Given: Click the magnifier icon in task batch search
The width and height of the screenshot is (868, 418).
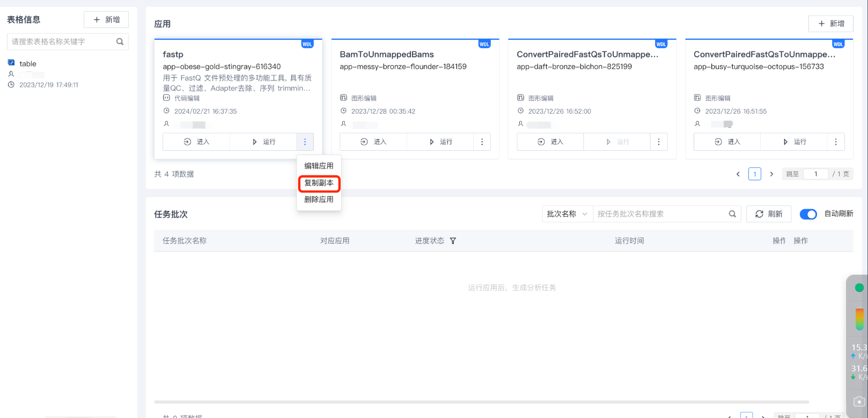Looking at the screenshot, I should pos(732,214).
